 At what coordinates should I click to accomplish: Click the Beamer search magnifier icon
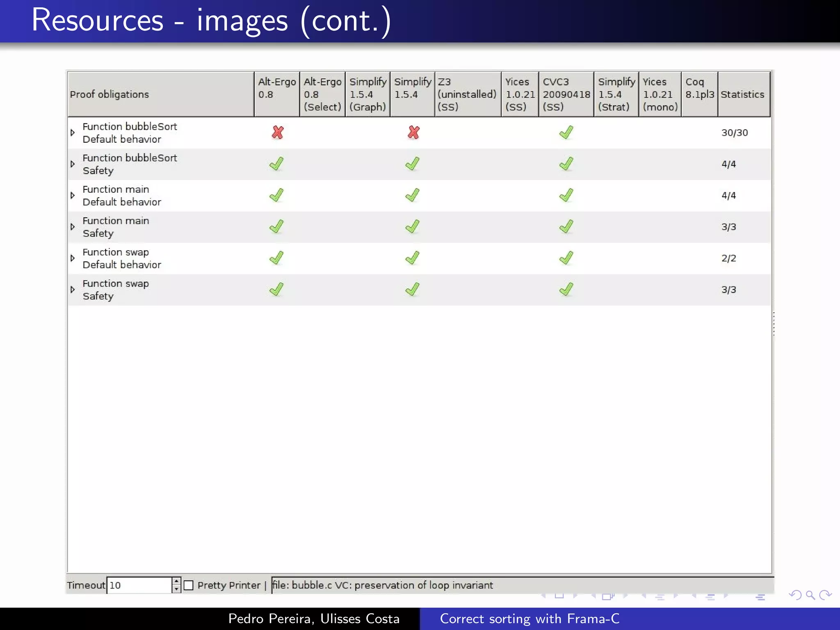coord(810,595)
